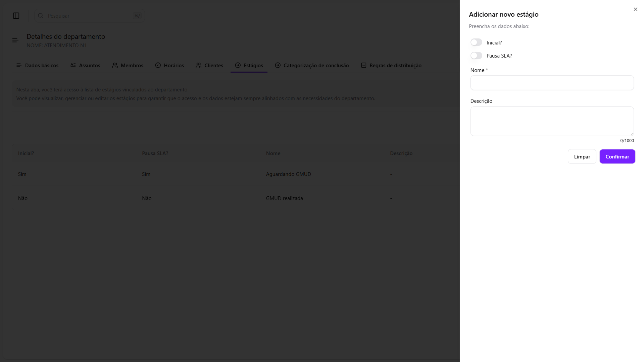
Task: Click the Horários clock icon
Action: [x=158, y=65]
